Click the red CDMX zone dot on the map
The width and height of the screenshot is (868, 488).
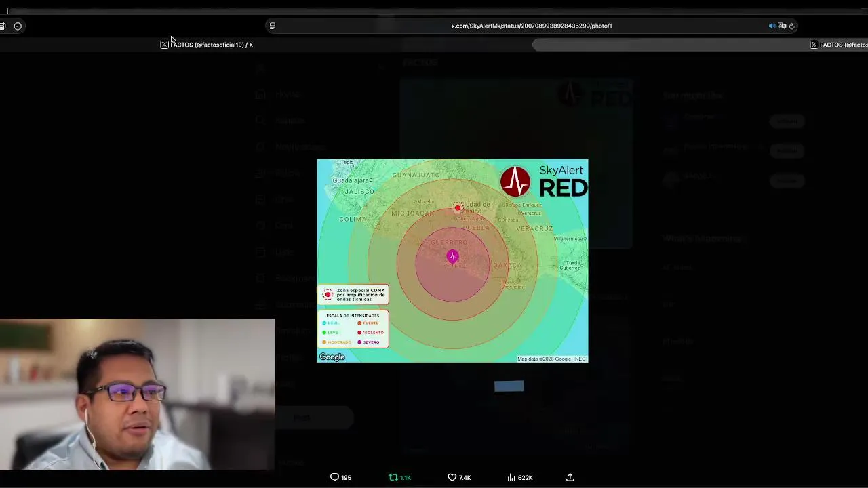tap(458, 208)
